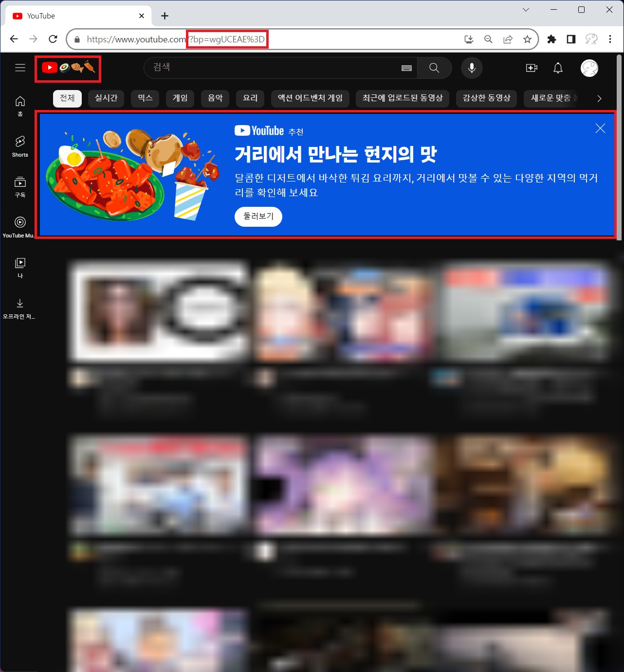Start voice search with microphone icon

coord(472,68)
